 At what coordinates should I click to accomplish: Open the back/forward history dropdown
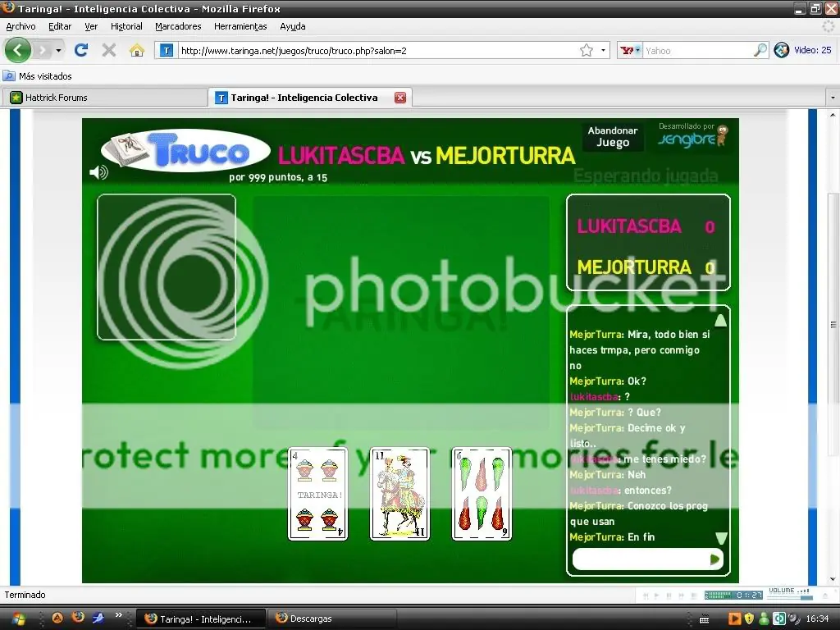coord(58,50)
